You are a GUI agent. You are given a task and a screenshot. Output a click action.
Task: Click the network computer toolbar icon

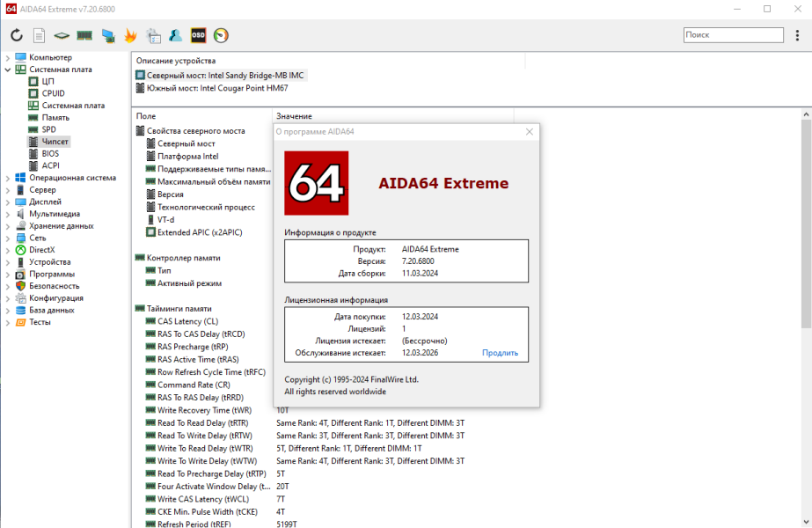[x=108, y=35]
